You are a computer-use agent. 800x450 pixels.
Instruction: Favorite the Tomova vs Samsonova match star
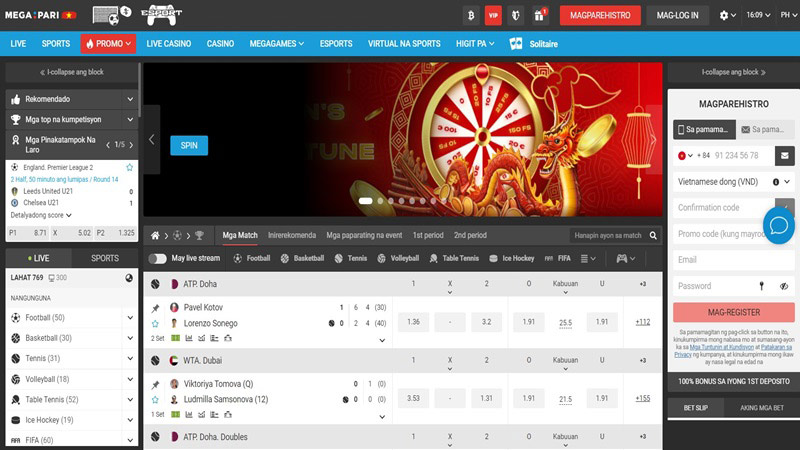pyautogui.click(x=155, y=399)
